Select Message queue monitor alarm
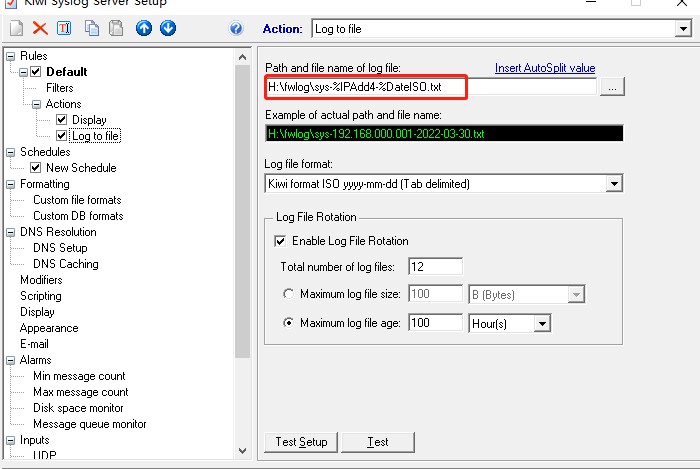Viewport: 700px width, 469px height. [x=90, y=424]
